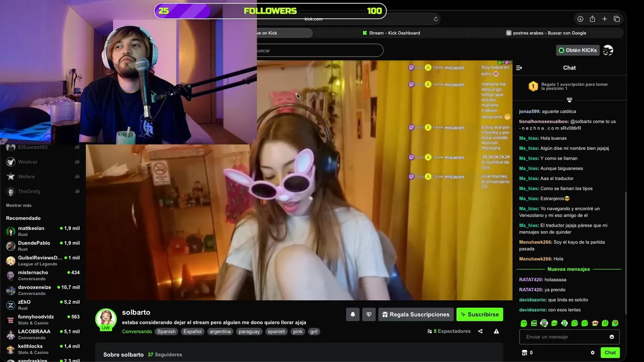Send message with the green Chat button
644x362 pixels.
coord(610,352)
